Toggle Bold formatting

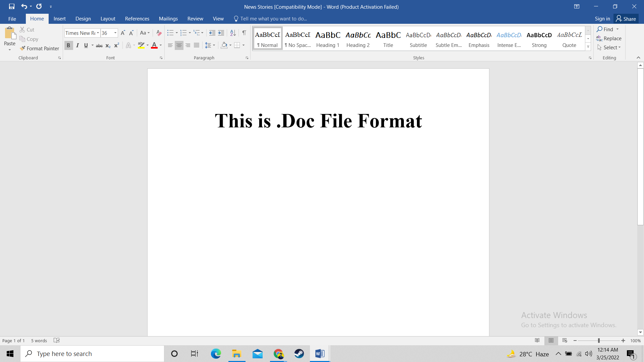point(68,45)
